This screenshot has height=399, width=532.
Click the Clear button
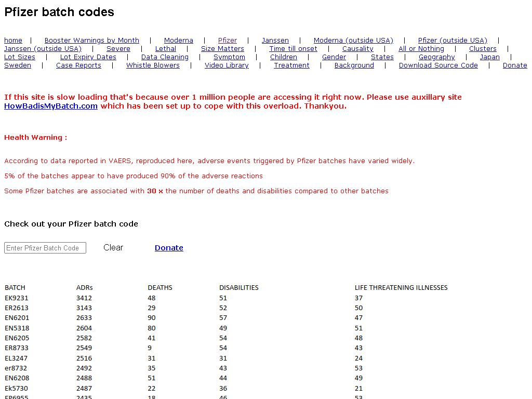(113, 248)
